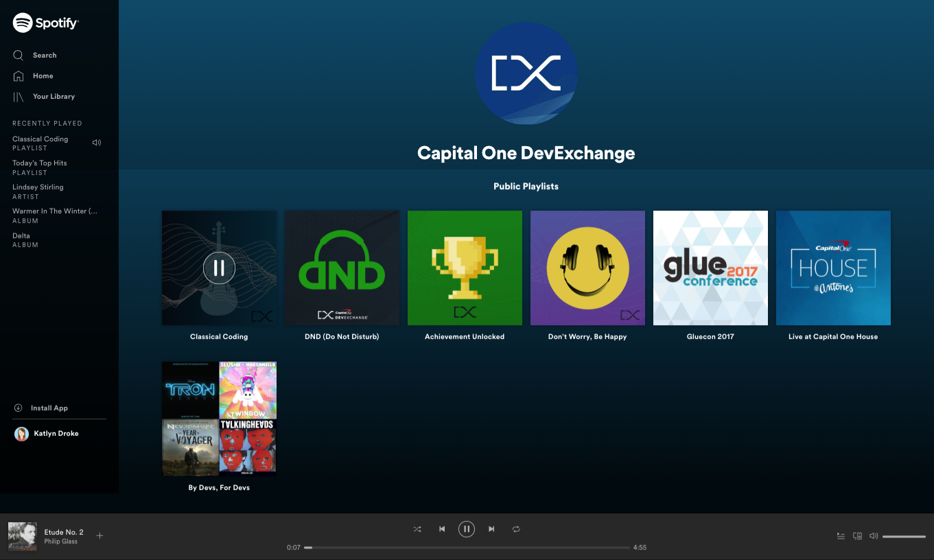The width and height of the screenshot is (934, 560).
Task: Click Philip Glass artist name in player
Action: click(x=60, y=541)
